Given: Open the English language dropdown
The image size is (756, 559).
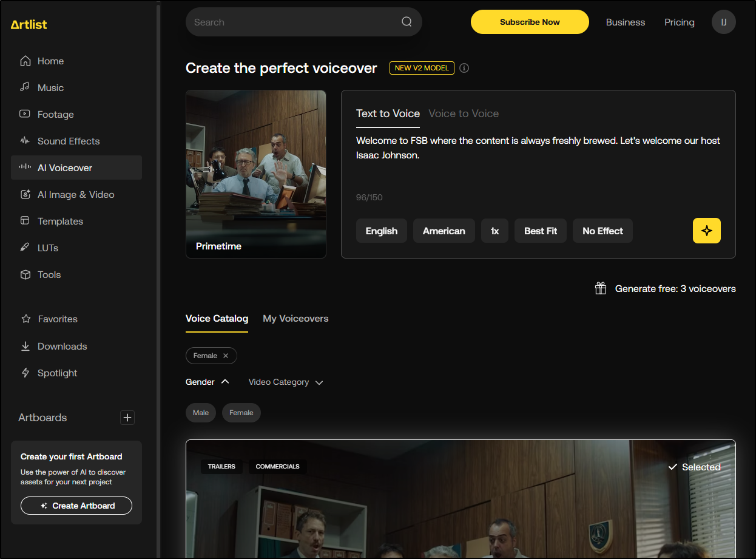Looking at the screenshot, I should (382, 231).
